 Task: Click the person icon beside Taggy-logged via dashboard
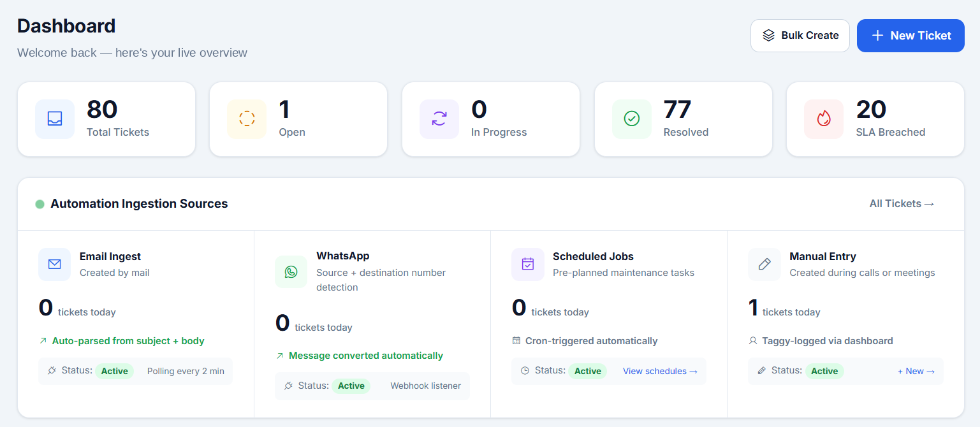coord(753,341)
